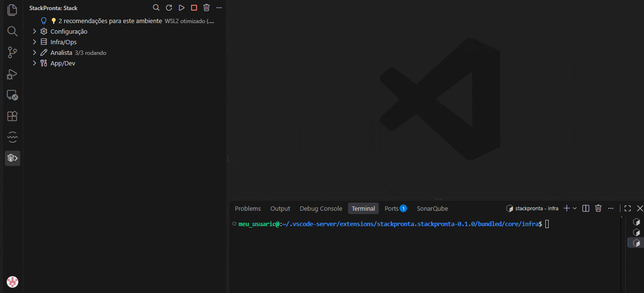Expand the App/Dev tree node

point(34,63)
